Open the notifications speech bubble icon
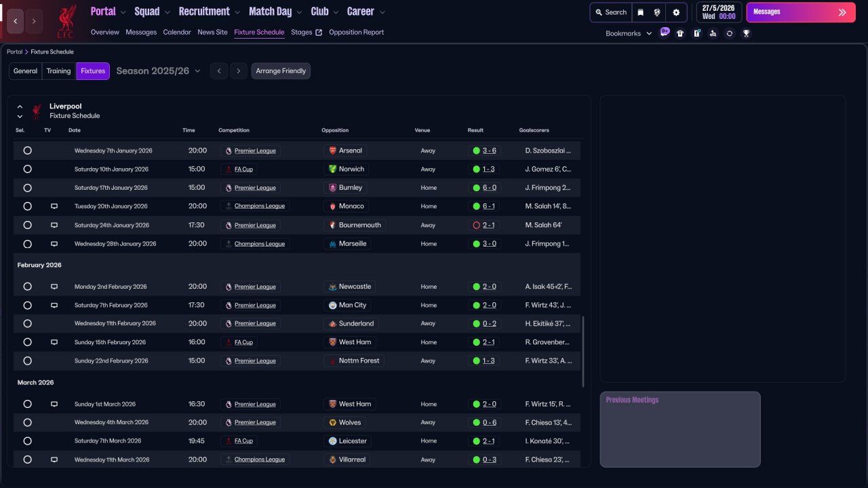Viewport: 868px width, 488px height. point(664,33)
